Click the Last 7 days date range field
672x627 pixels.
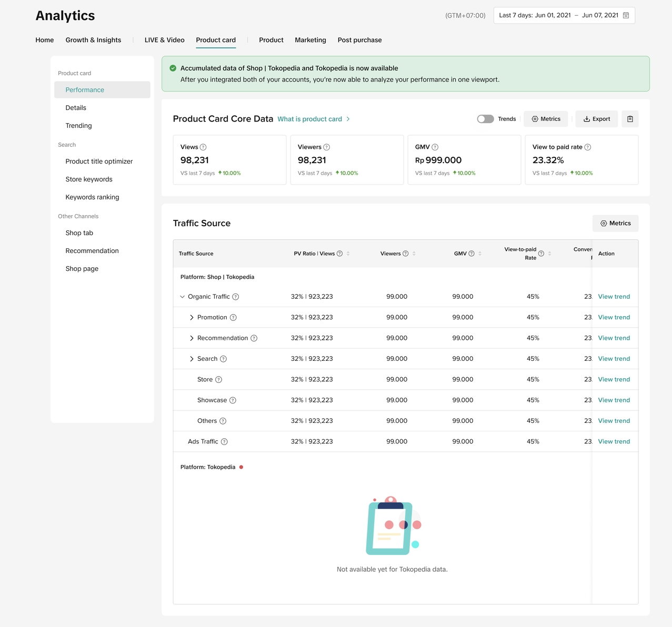(x=558, y=15)
